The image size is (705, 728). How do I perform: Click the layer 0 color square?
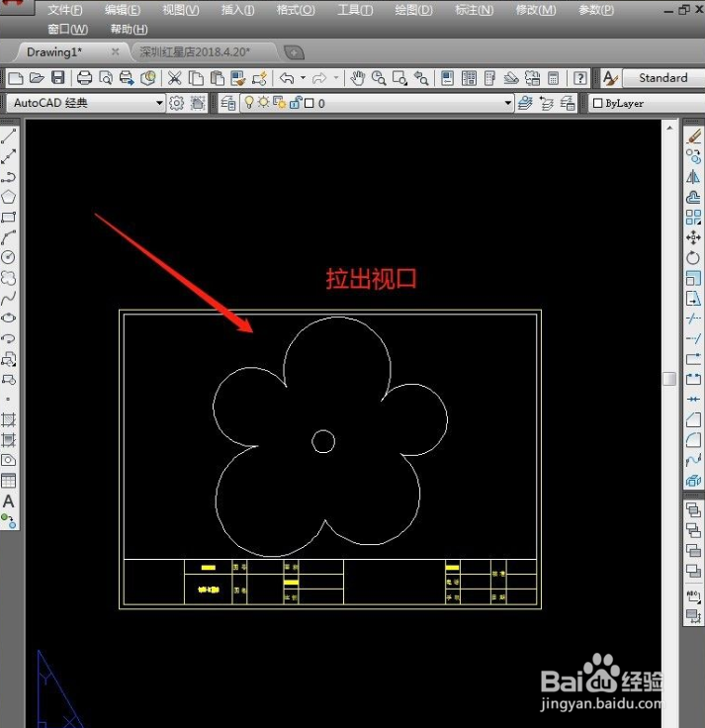point(309,103)
